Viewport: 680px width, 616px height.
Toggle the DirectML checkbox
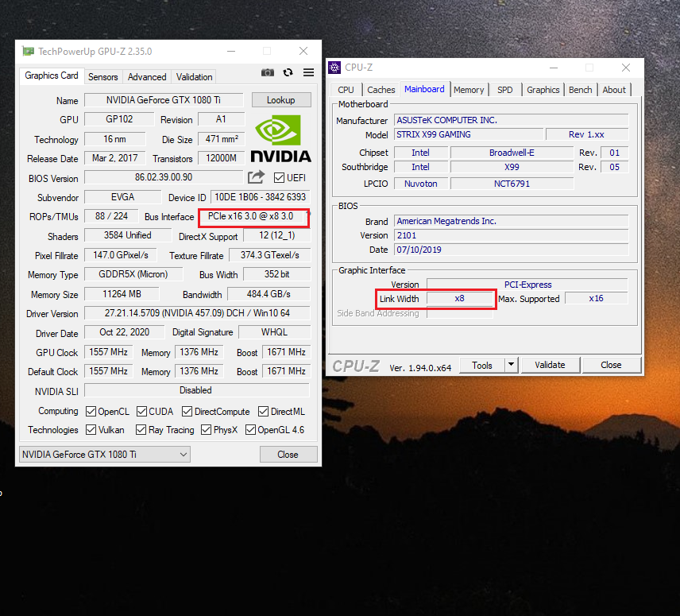(263, 411)
